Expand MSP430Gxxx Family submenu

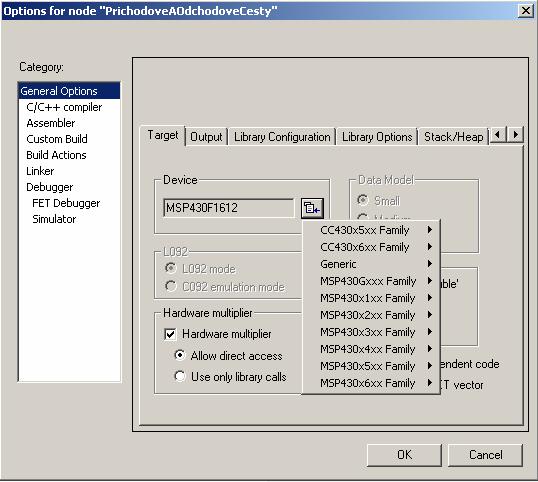click(371, 281)
